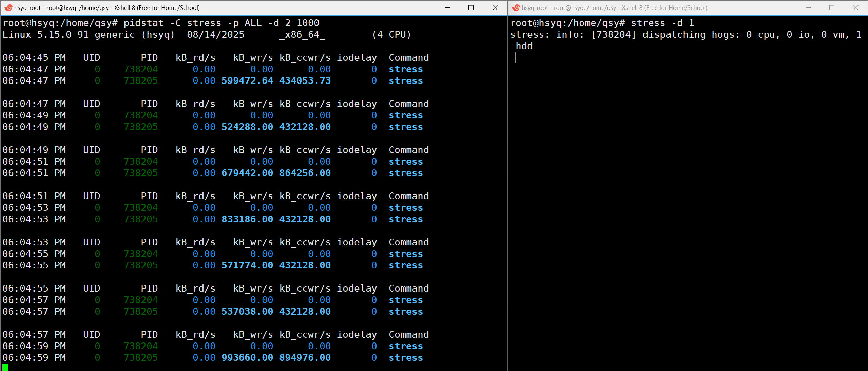Close the left Xshell window

[x=495, y=7]
